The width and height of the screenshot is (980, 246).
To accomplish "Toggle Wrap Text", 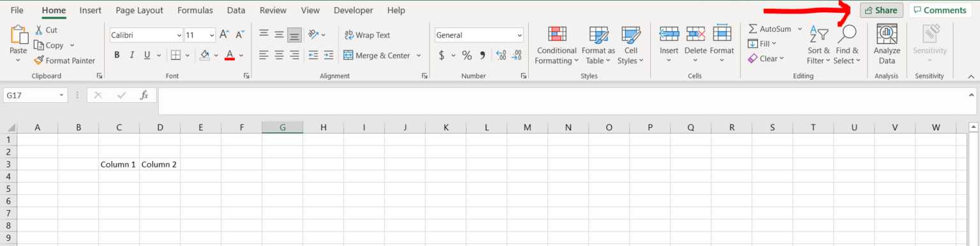I will pyautogui.click(x=367, y=35).
